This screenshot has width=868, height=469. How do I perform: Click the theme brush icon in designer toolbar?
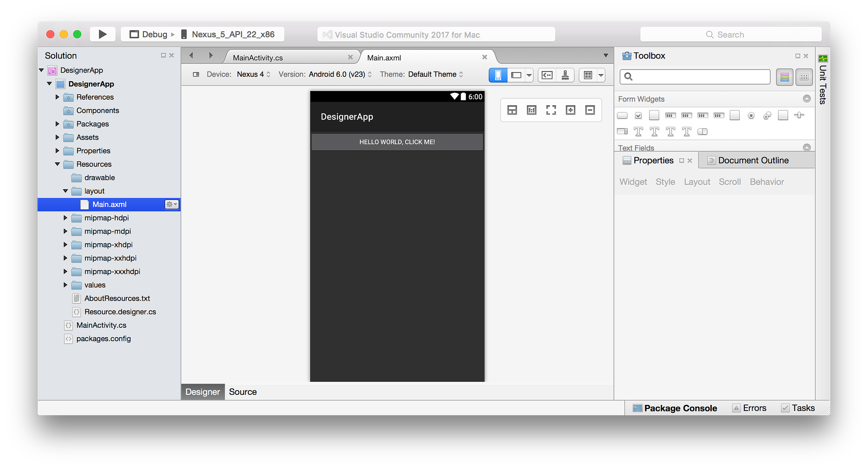coord(565,75)
